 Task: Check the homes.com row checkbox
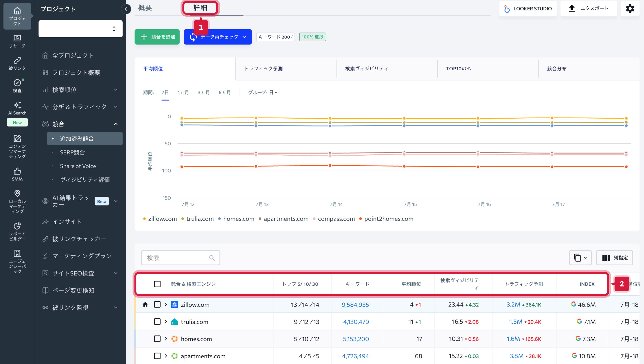(x=157, y=339)
